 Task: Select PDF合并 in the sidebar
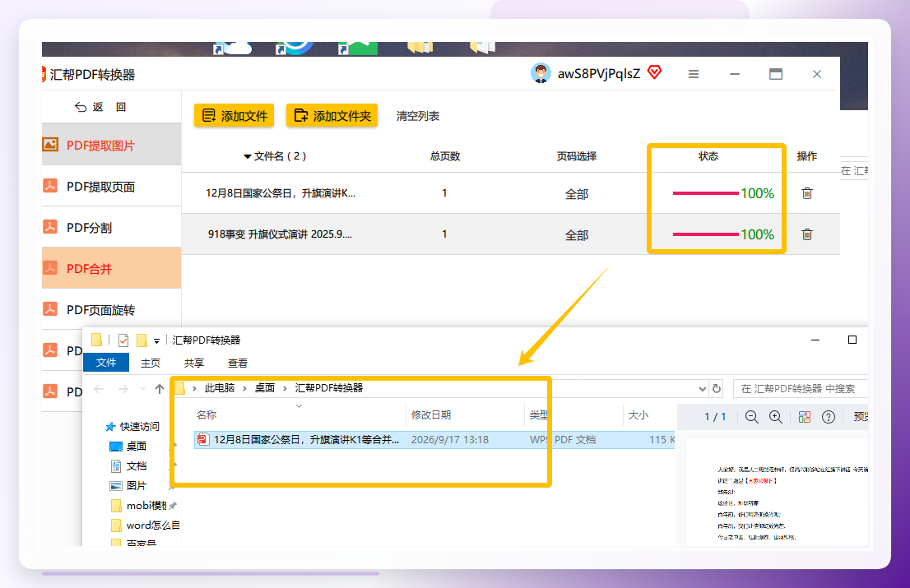111,268
